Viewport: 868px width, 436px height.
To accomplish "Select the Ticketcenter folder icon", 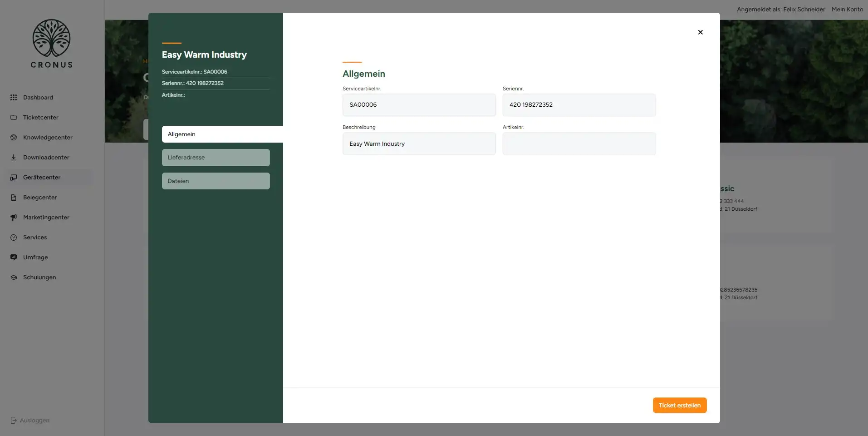I will point(14,117).
